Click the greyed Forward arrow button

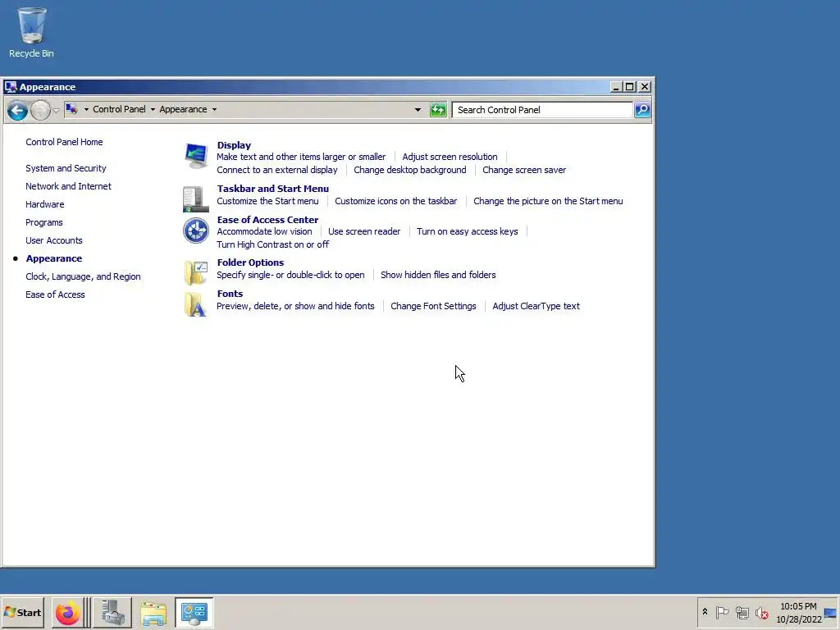coord(40,111)
